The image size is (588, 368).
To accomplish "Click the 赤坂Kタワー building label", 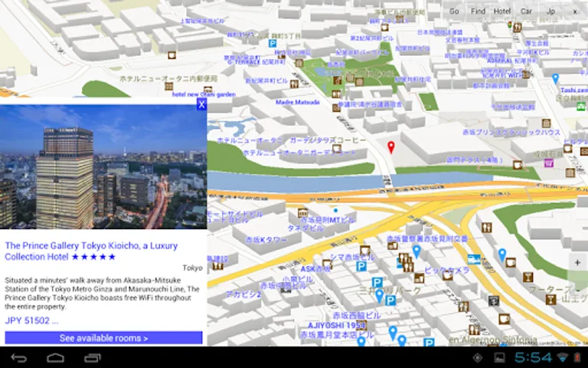I will 266,239.
